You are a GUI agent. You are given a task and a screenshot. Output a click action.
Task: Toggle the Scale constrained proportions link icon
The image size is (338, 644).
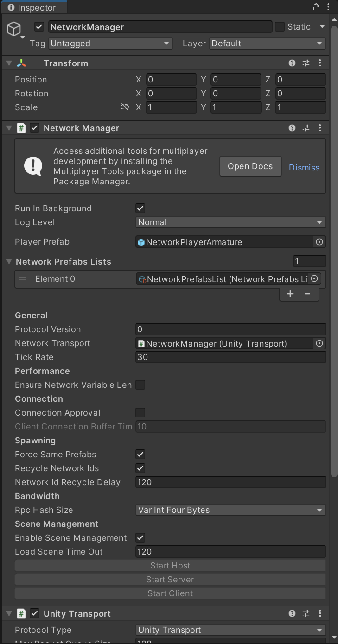click(x=124, y=107)
